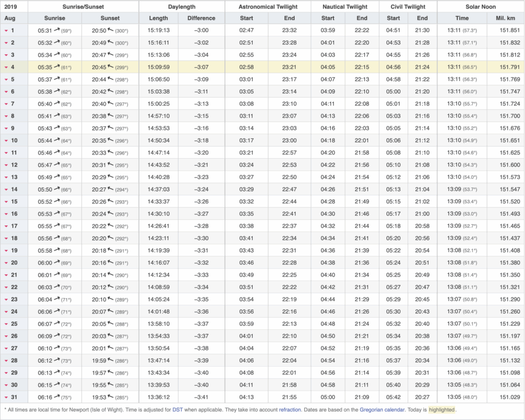This screenshot has width=525, height=420.
Task: Click the sunset direction arrow for Aug 8
Action: coord(111,116)
